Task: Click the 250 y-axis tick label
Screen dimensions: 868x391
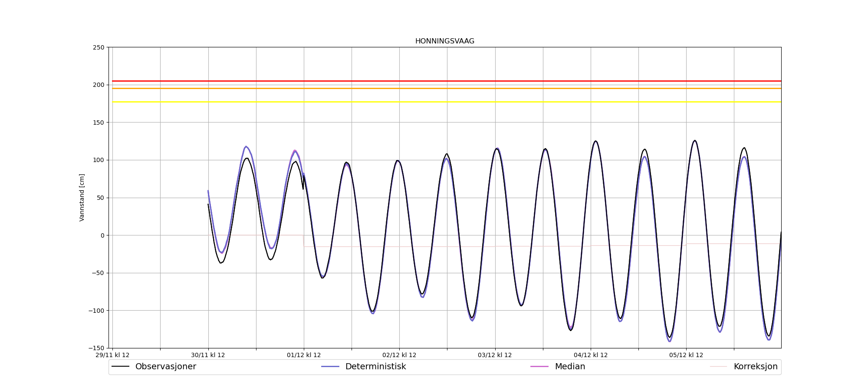Action: [99, 47]
